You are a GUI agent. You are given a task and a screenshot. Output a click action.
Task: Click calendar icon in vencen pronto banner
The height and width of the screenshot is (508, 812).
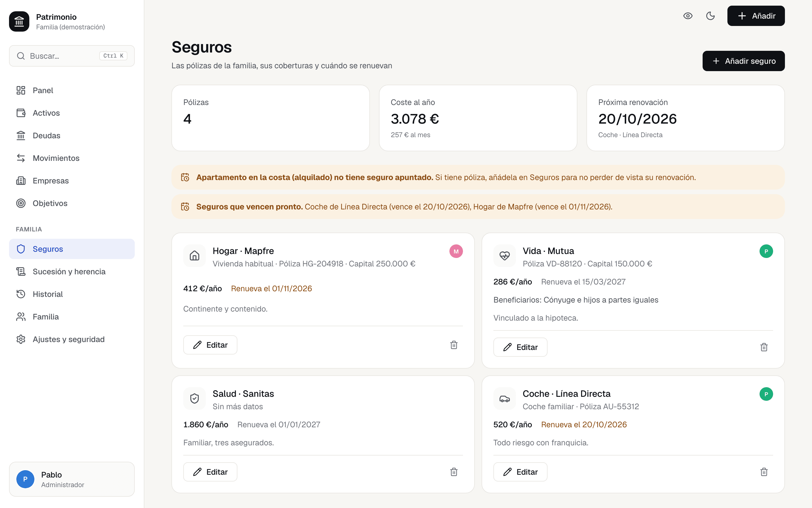pos(185,207)
